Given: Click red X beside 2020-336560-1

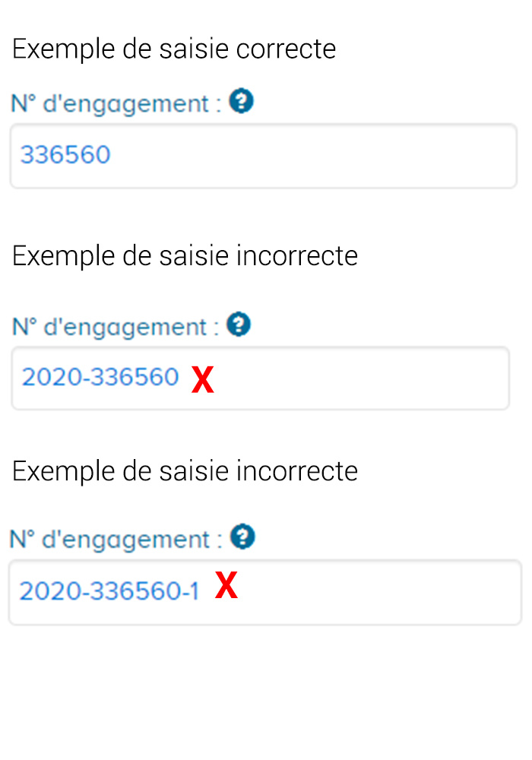Looking at the screenshot, I should 226,585.
